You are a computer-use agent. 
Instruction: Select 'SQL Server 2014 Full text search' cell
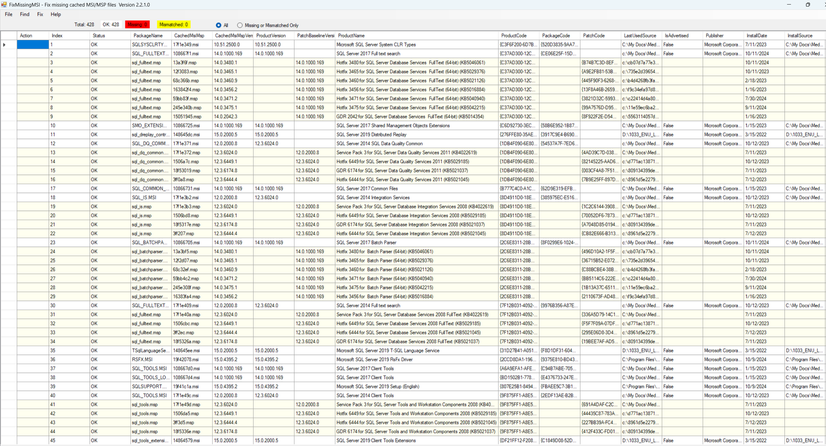[417, 305]
